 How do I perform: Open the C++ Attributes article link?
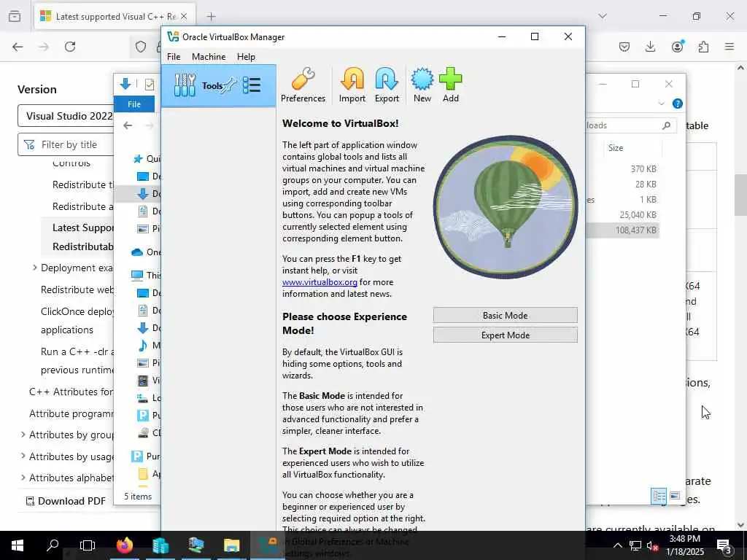point(71,392)
